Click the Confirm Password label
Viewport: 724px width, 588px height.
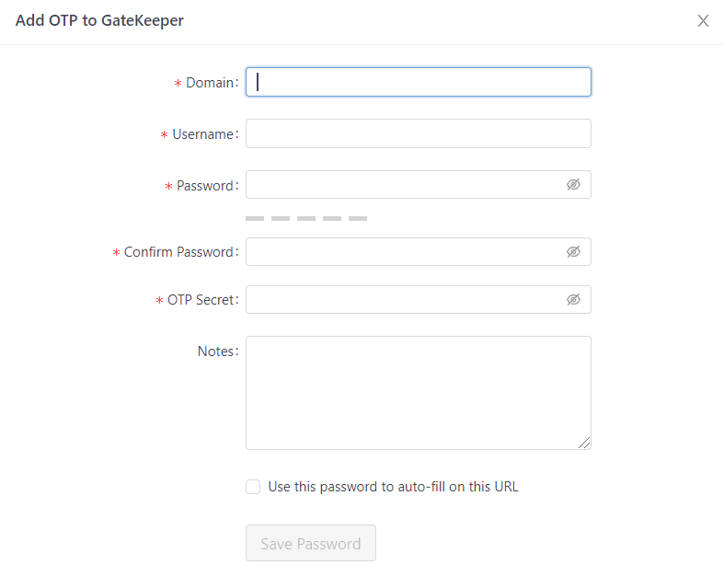[179, 252]
